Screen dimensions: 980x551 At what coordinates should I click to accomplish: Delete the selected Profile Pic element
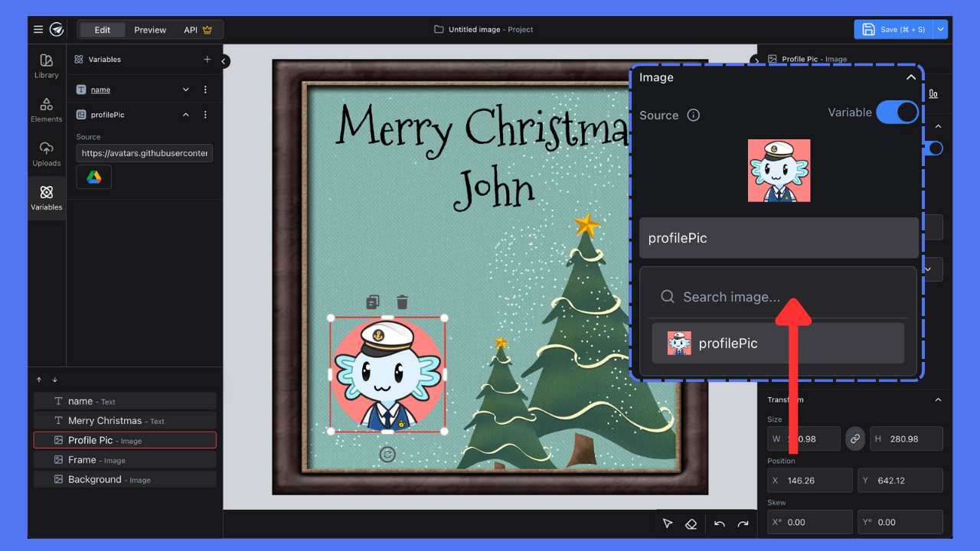(402, 302)
